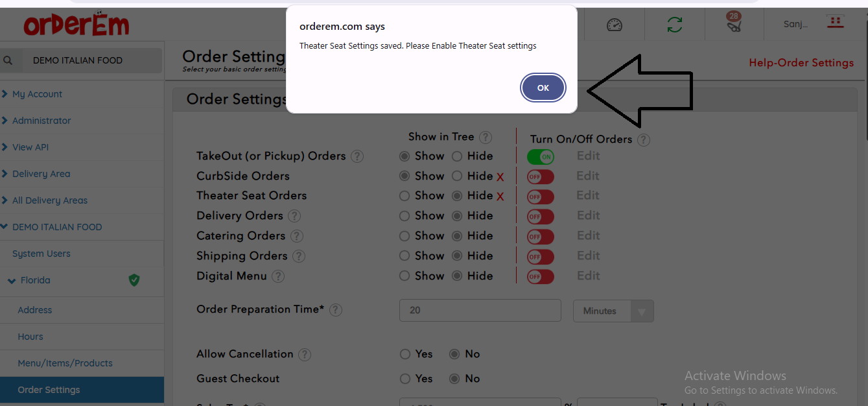This screenshot has width=868, height=406.
Task: Collapse the Florida location tree node
Action: (x=12, y=281)
